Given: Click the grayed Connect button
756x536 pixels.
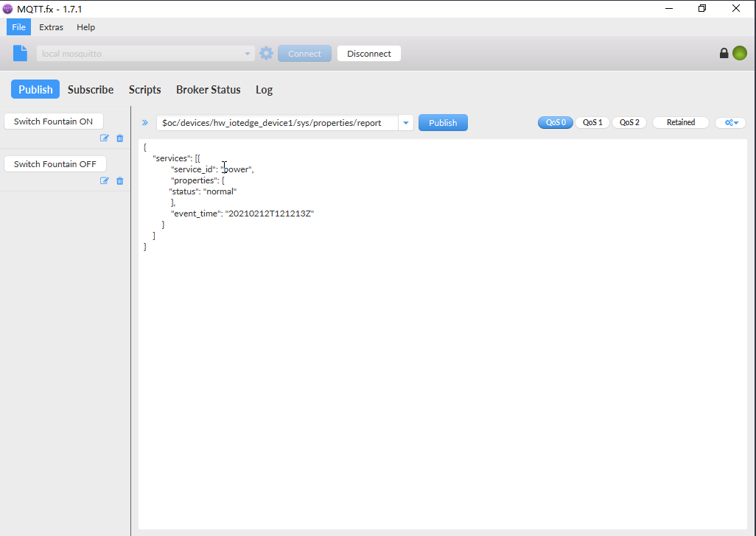Looking at the screenshot, I should [305, 54].
